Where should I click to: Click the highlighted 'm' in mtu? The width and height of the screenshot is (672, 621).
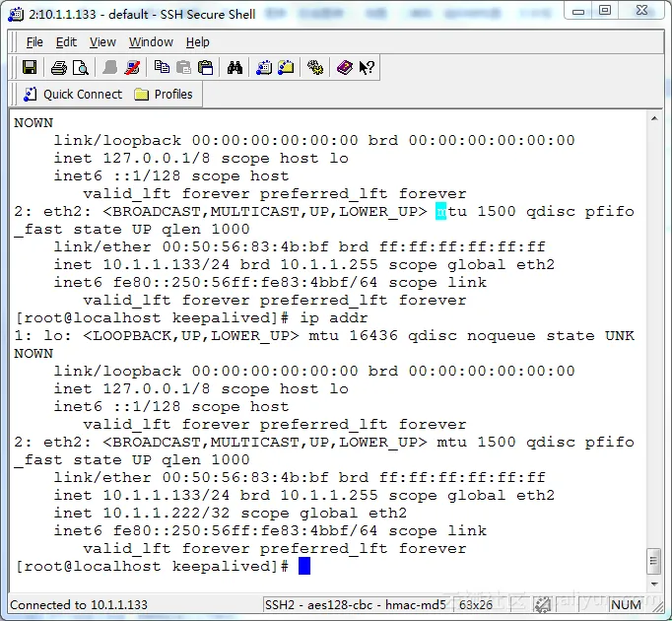tap(440, 211)
